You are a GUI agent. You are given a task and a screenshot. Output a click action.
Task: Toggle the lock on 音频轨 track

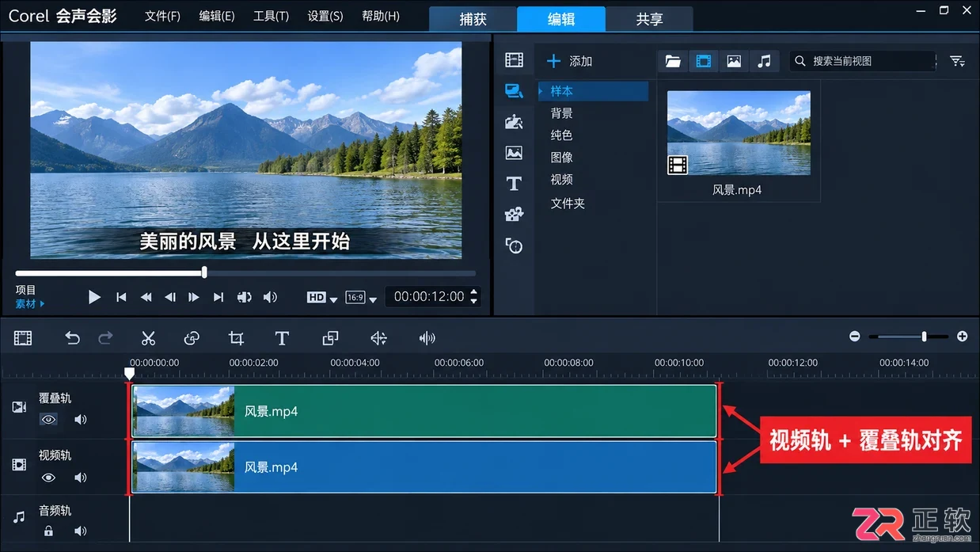tap(49, 531)
